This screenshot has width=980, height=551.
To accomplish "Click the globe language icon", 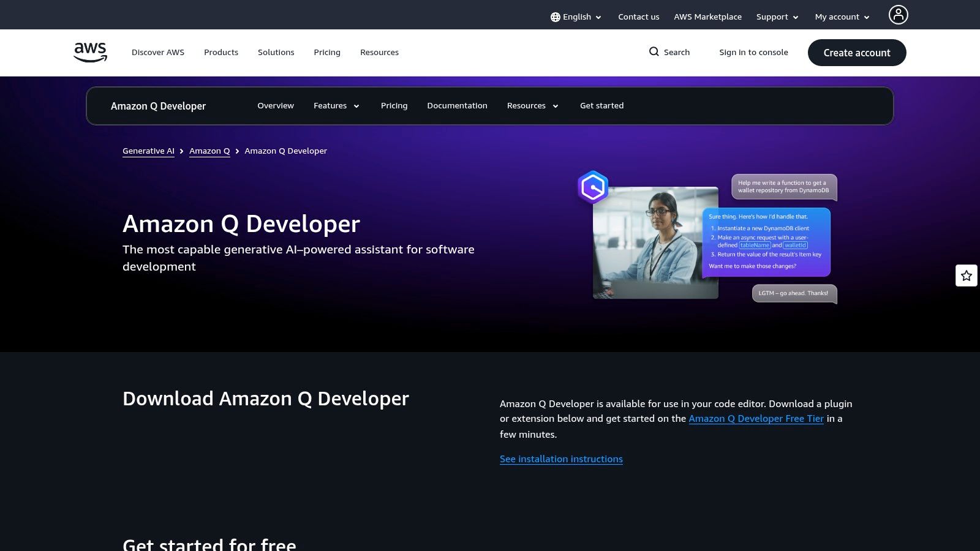I will click(555, 17).
